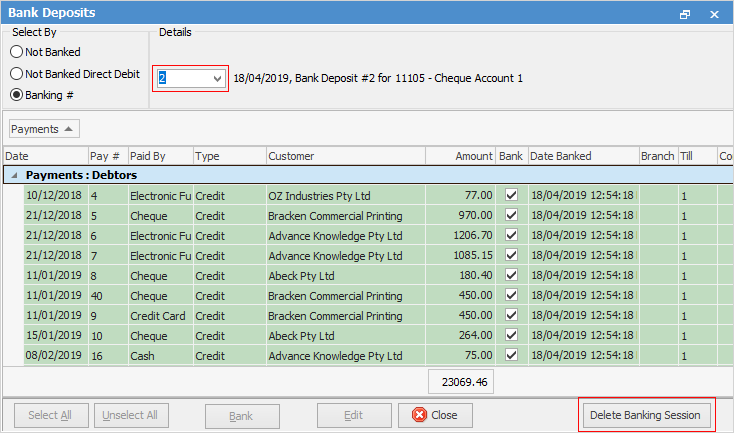
Task: Collapse the Payments : Debtors group triangle
Action: [15, 175]
